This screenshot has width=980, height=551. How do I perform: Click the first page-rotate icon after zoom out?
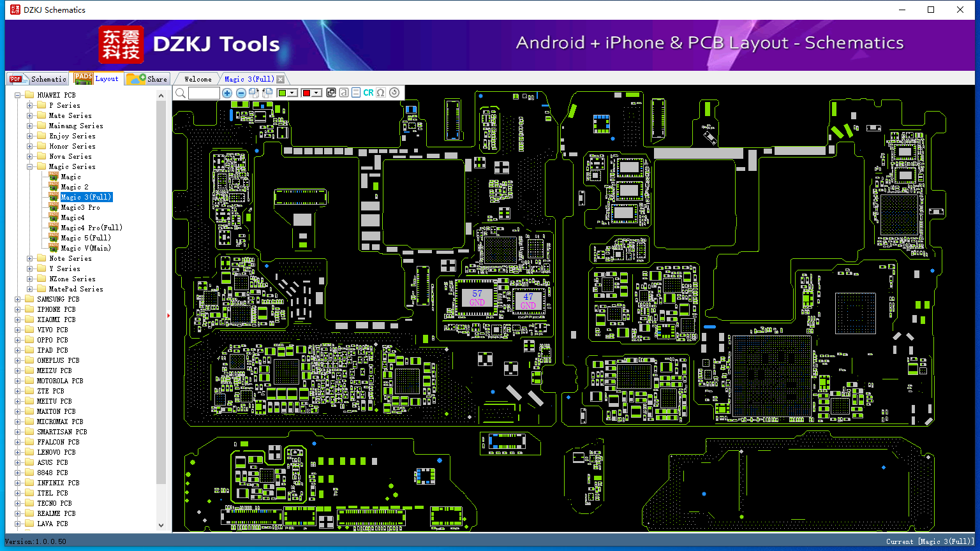254,93
